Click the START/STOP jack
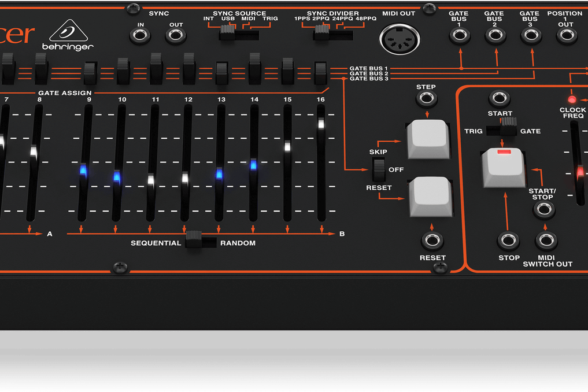Image resolution: width=588 pixels, height=392 pixels. coord(544,209)
